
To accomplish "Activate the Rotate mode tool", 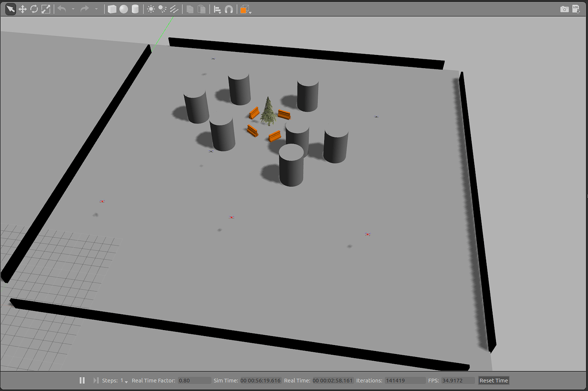I will (34, 9).
